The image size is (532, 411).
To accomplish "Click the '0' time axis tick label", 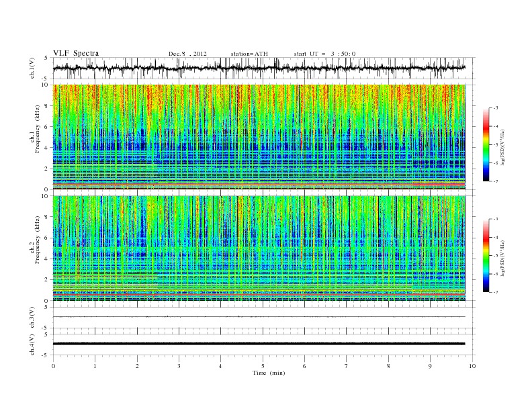I will [x=53, y=366].
